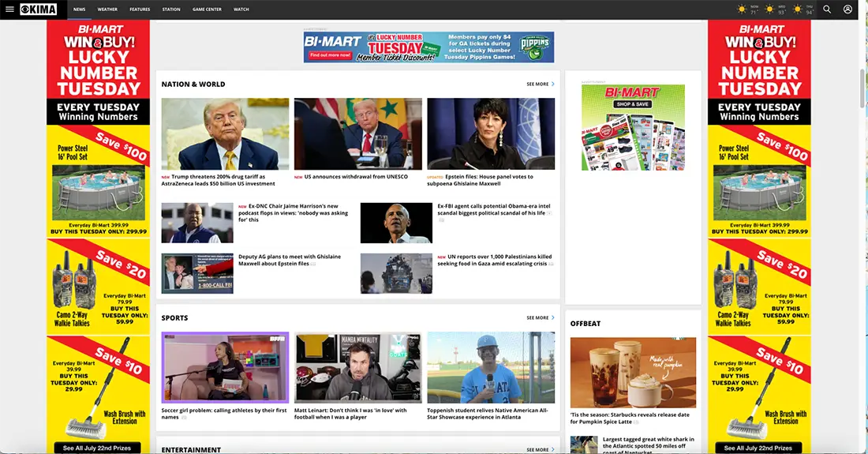Open the Offbeat section heading
The width and height of the screenshot is (868, 454).
pyautogui.click(x=586, y=324)
